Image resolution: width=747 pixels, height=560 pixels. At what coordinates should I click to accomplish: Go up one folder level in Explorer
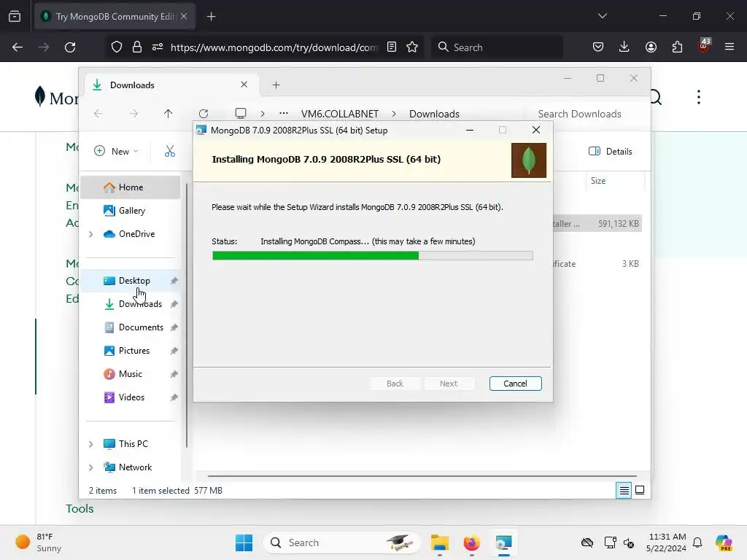(168, 113)
